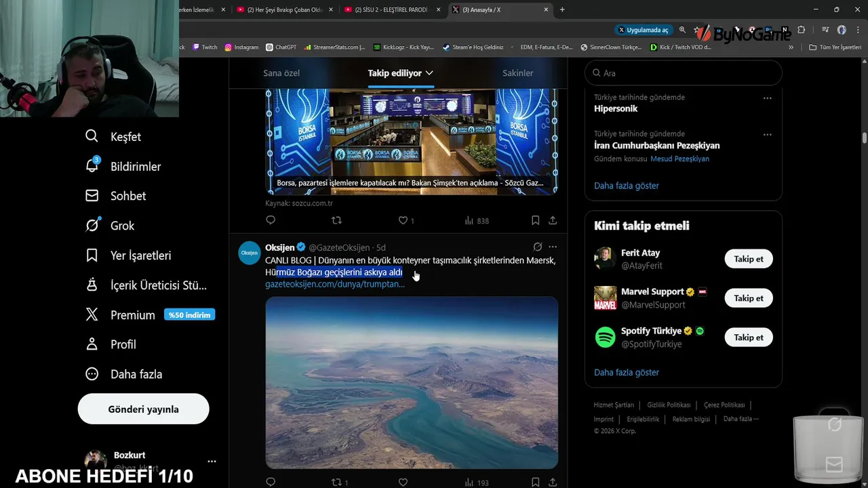Open Chrome extensions puzzle icon
The height and width of the screenshot is (488, 868).
[801, 30]
